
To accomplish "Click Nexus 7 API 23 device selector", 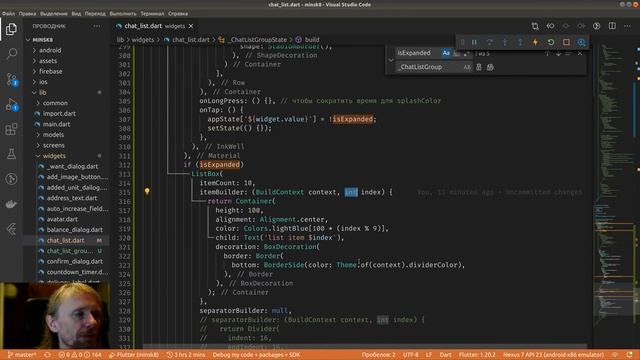I will [x=553, y=355].
